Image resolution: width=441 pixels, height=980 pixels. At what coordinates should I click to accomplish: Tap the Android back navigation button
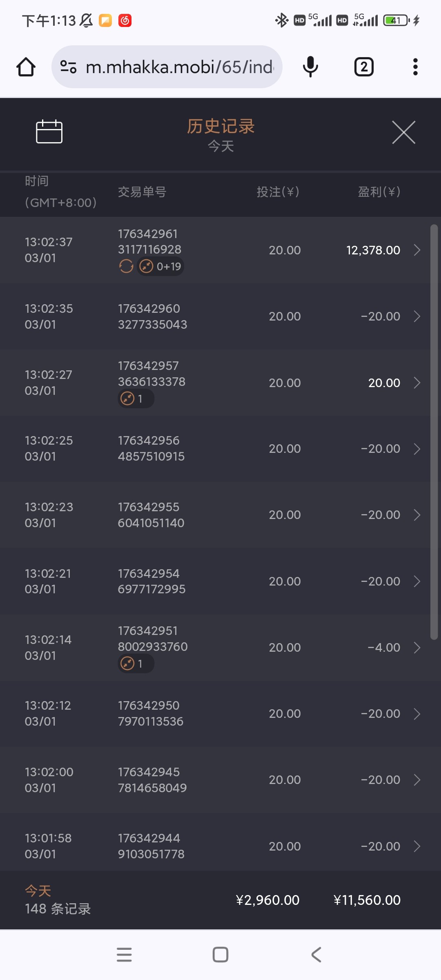click(316, 955)
